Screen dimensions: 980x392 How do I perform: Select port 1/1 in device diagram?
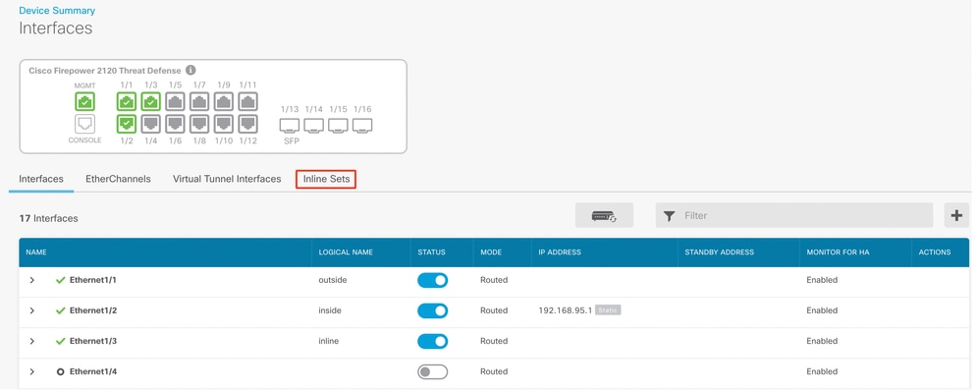point(127,101)
